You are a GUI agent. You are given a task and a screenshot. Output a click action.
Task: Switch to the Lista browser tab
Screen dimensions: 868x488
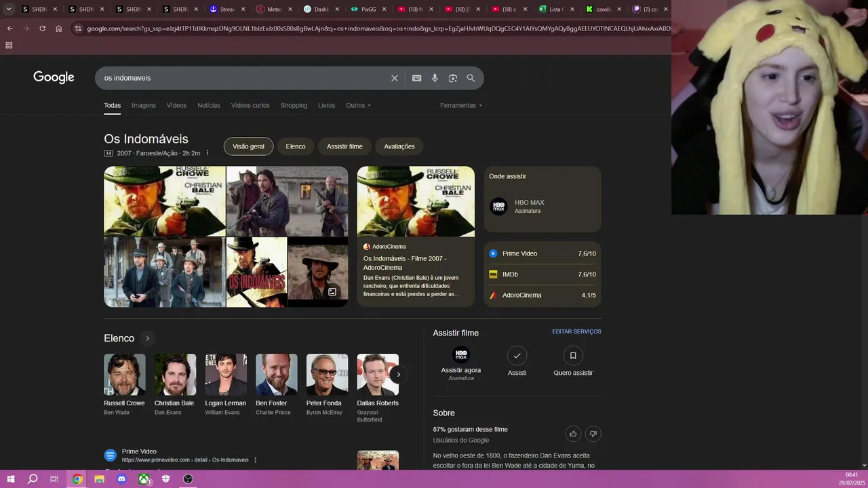(555, 9)
